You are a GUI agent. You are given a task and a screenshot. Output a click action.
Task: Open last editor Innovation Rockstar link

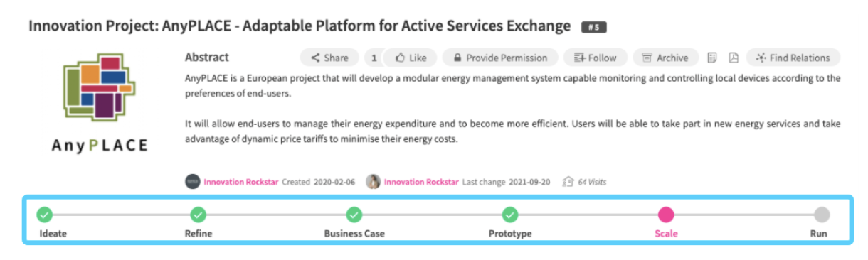422,182
